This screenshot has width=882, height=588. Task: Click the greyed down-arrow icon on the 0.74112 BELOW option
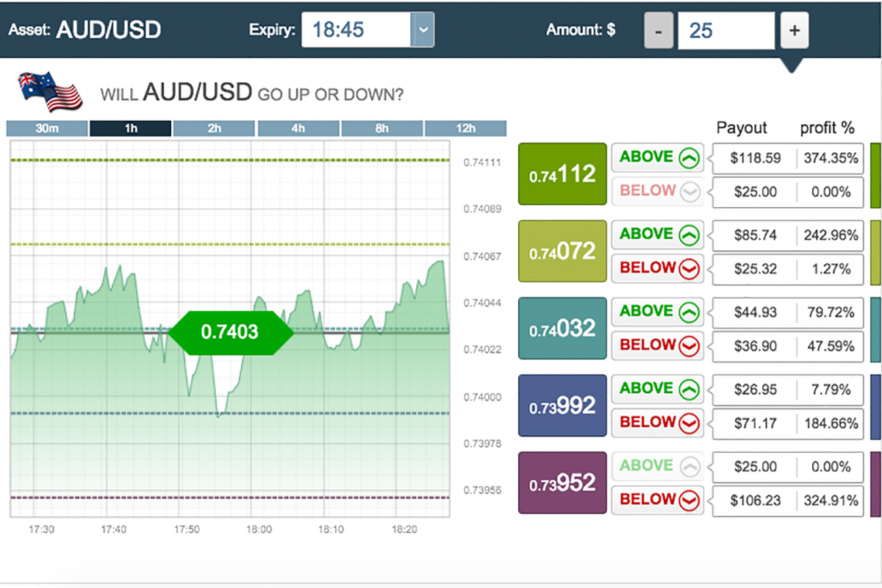coord(689,191)
